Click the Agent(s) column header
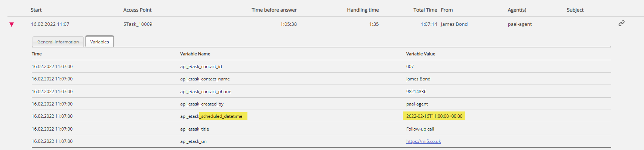Image resolution: width=644 pixels, height=150 pixels. pyautogui.click(x=517, y=10)
